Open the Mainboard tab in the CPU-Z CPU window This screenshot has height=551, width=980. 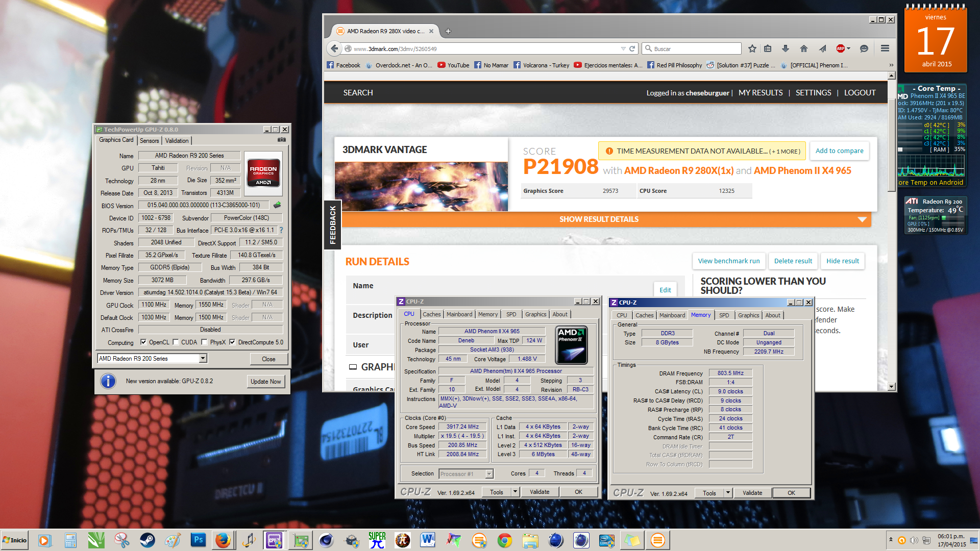click(x=459, y=314)
